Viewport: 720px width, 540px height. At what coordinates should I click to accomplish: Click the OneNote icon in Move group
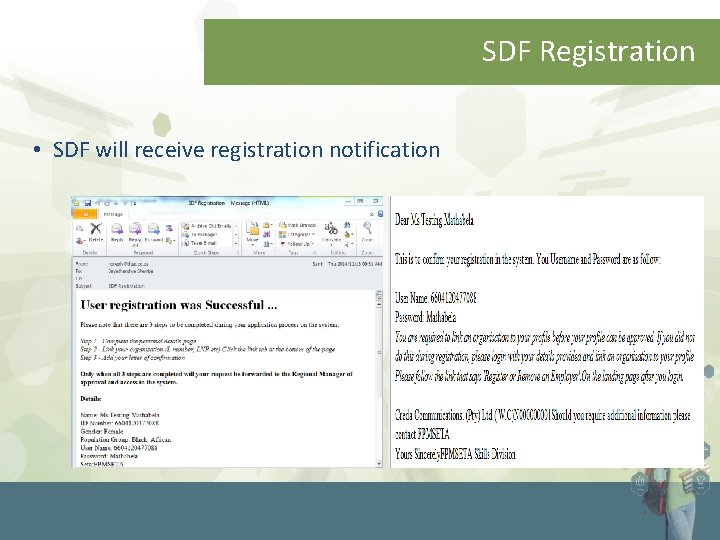[267, 235]
